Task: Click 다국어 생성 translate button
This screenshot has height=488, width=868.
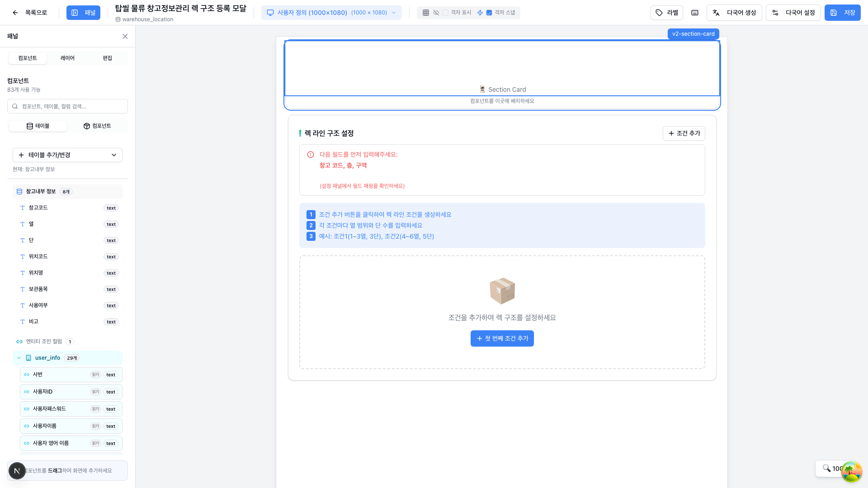Action: click(x=734, y=13)
